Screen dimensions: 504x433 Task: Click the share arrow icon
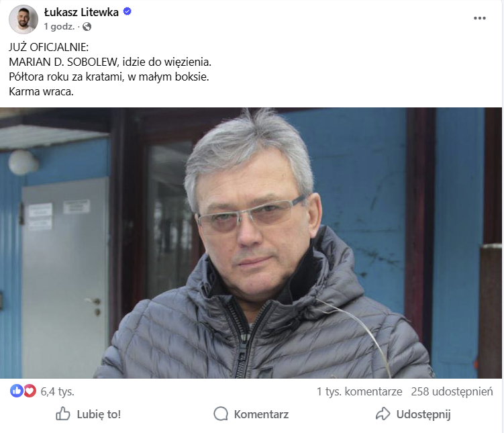(383, 414)
